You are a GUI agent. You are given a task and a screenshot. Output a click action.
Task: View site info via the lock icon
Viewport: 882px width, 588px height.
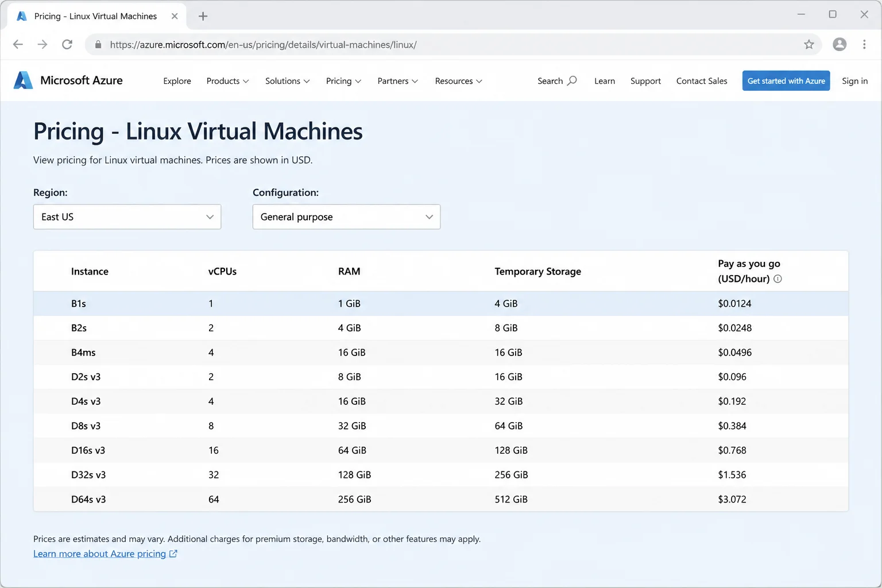point(98,44)
